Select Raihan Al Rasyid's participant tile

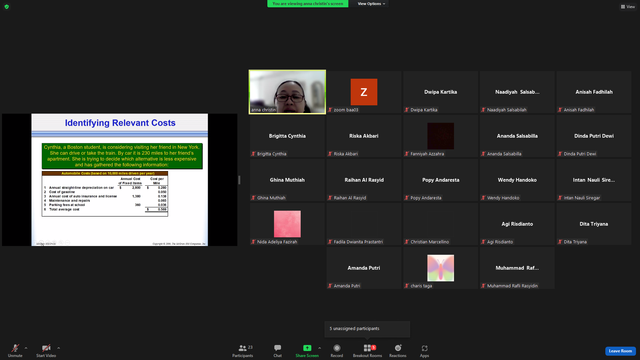point(364,180)
